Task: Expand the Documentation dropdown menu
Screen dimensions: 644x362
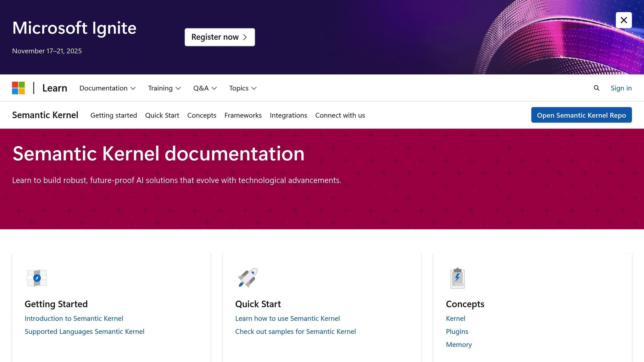Action: coord(107,88)
